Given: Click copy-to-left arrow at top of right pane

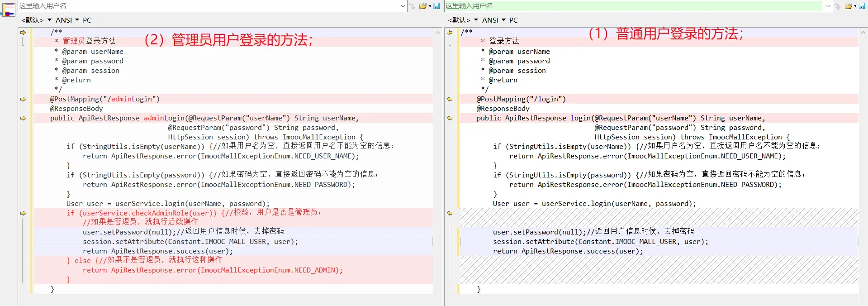Looking at the screenshot, I should 450,33.
